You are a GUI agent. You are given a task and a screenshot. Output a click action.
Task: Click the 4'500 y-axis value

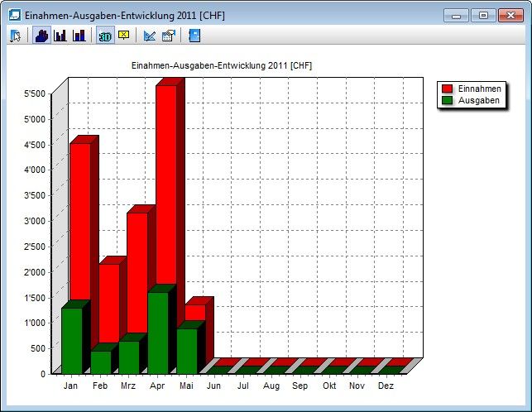click(x=35, y=145)
